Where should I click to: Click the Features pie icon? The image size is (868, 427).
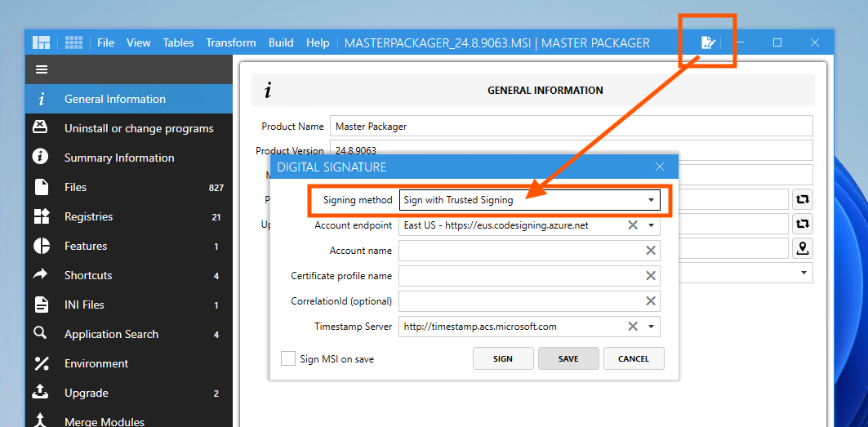(42, 246)
